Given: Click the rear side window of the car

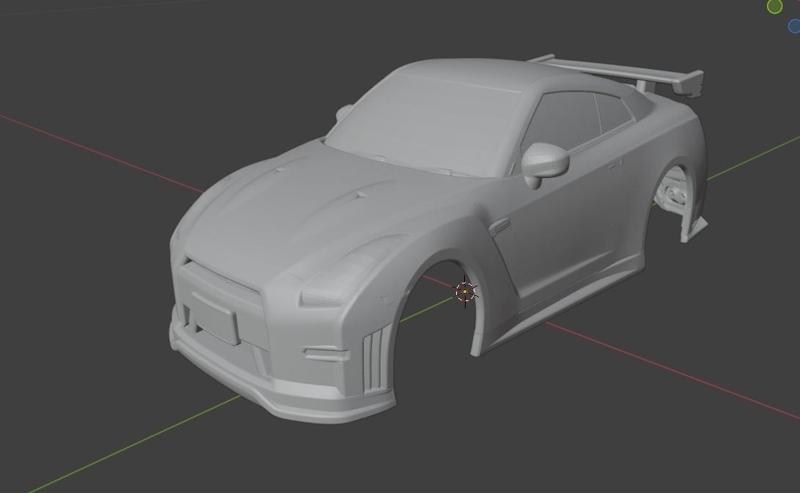Looking at the screenshot, I should [615, 112].
